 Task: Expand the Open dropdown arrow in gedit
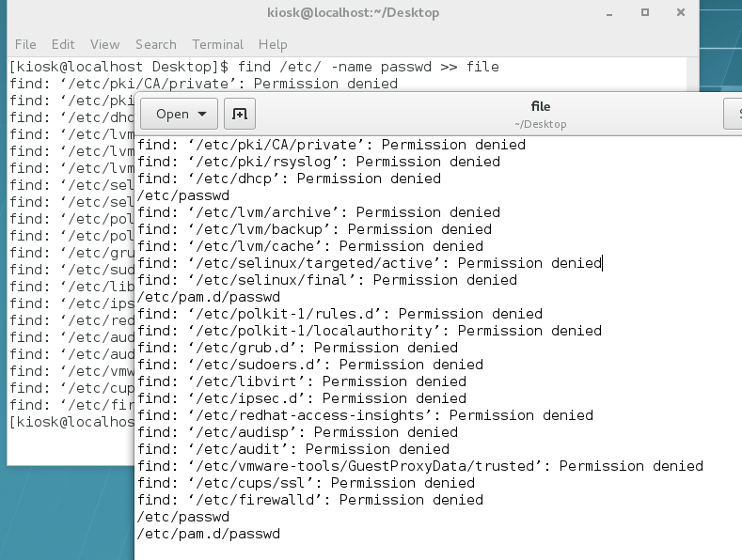202,114
